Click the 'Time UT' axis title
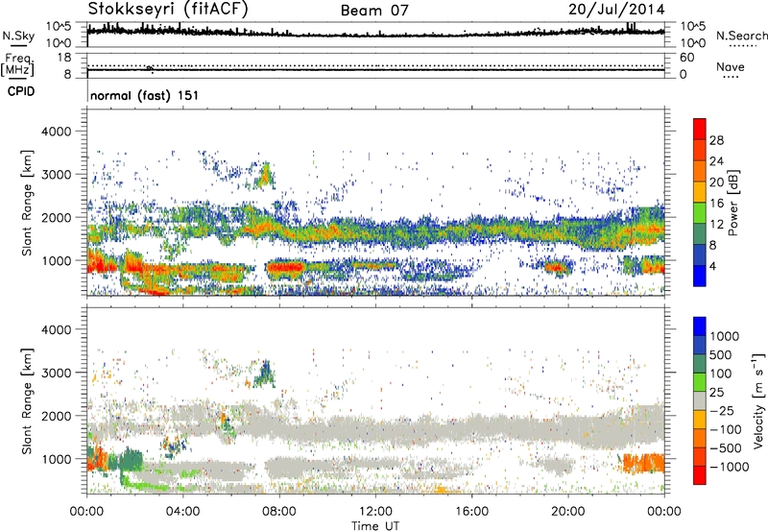The height and width of the screenshot is (532, 768). (x=375, y=526)
